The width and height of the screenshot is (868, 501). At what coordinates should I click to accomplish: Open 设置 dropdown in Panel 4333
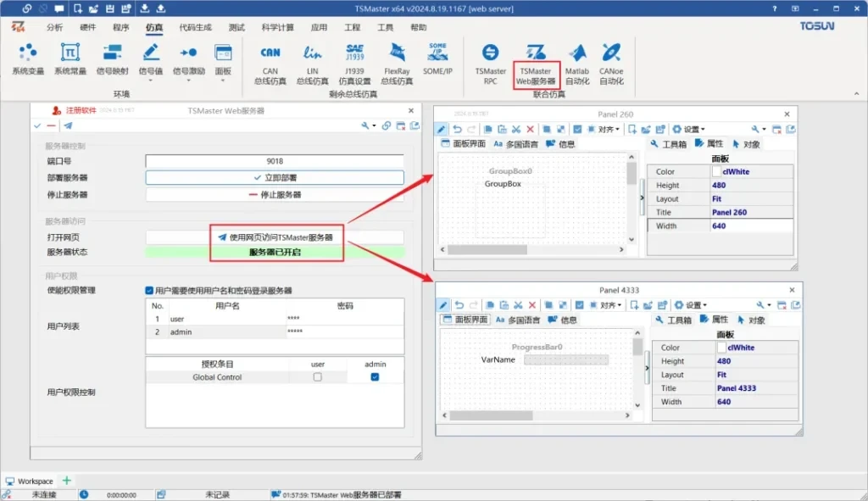[689, 305]
